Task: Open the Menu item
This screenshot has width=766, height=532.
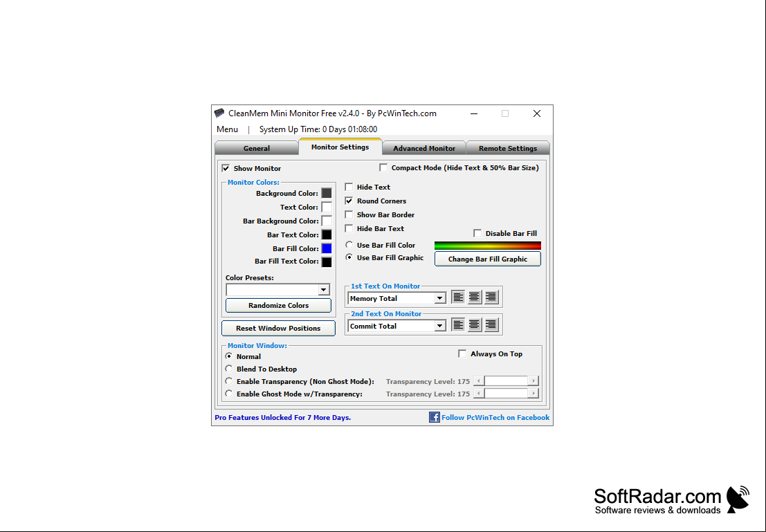Action: coord(227,129)
